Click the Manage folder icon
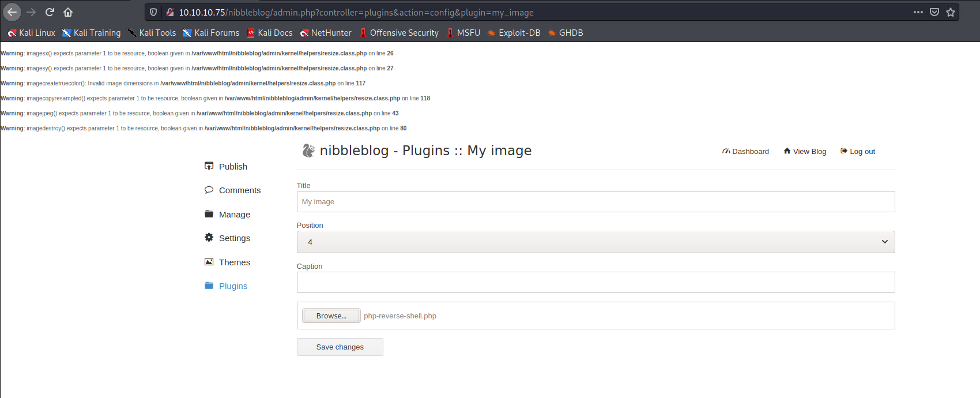 click(x=209, y=214)
